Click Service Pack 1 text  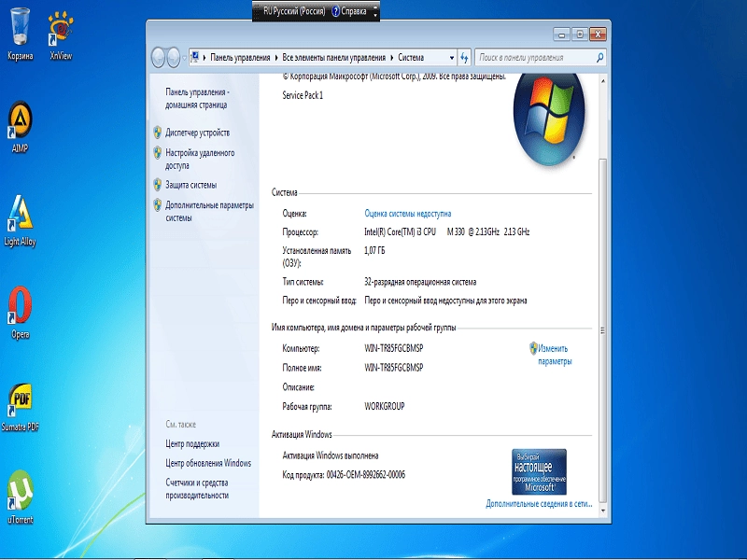[303, 95]
